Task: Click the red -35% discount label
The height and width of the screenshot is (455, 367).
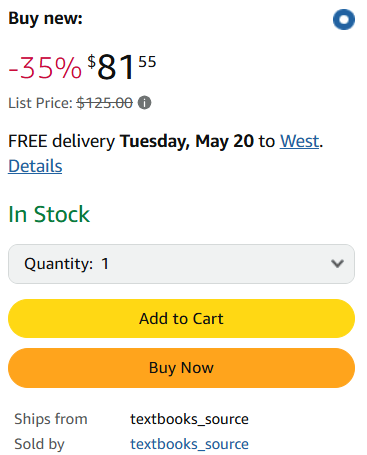Action: [45, 68]
